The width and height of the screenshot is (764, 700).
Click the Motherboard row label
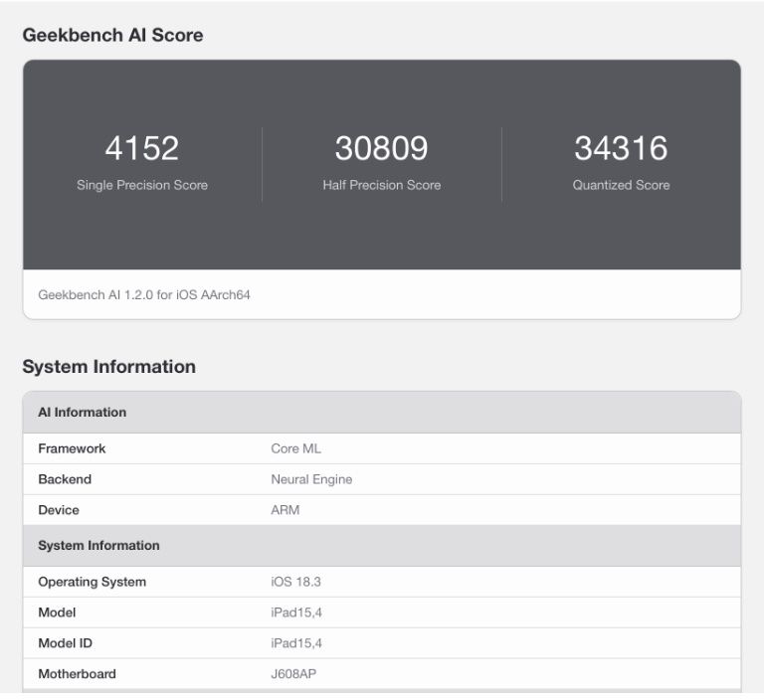click(77, 674)
